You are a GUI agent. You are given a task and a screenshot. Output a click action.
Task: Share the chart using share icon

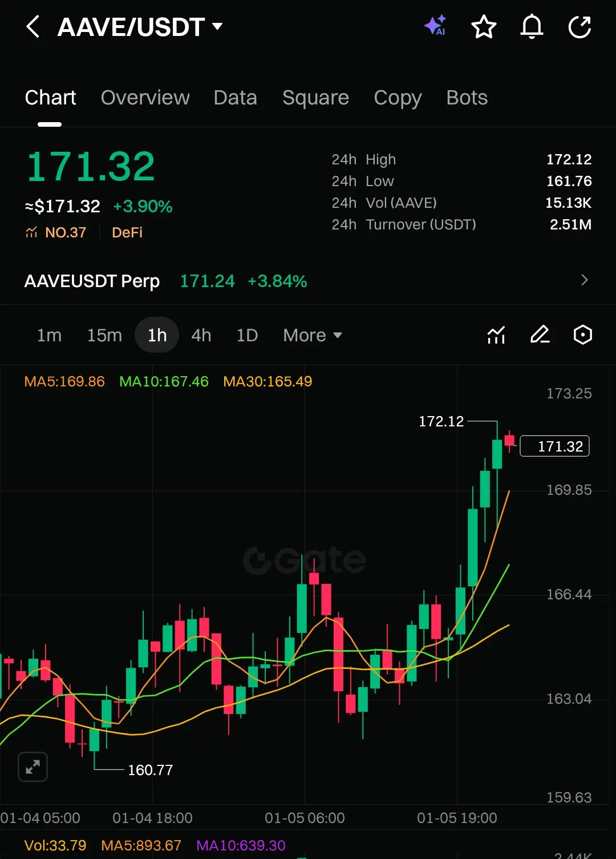580,27
